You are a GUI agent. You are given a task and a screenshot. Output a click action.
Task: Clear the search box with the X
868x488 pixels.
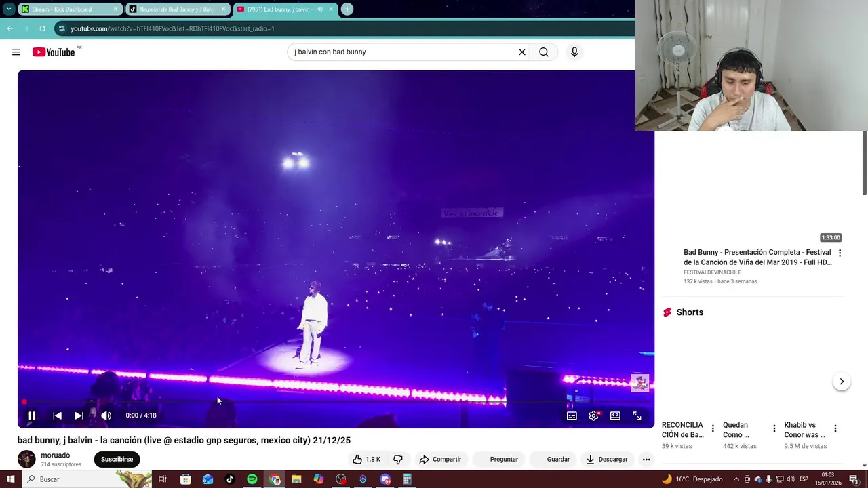pyautogui.click(x=522, y=52)
